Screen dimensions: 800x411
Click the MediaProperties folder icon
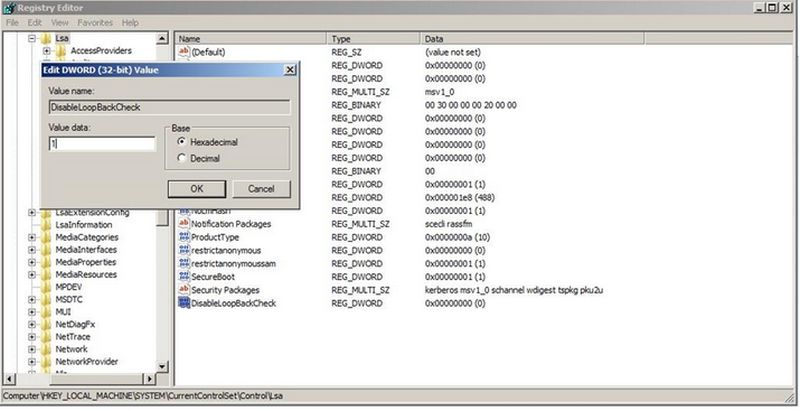[46, 262]
